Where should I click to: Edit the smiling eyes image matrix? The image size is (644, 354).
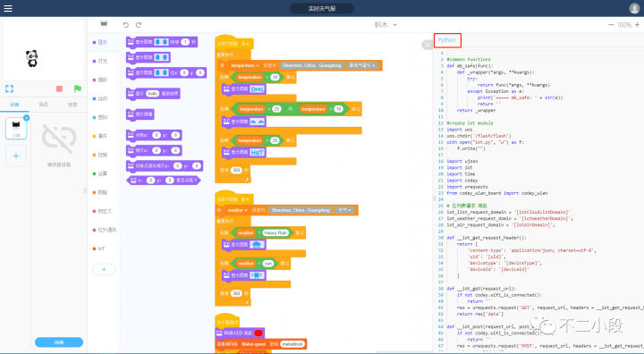pyautogui.click(x=257, y=122)
